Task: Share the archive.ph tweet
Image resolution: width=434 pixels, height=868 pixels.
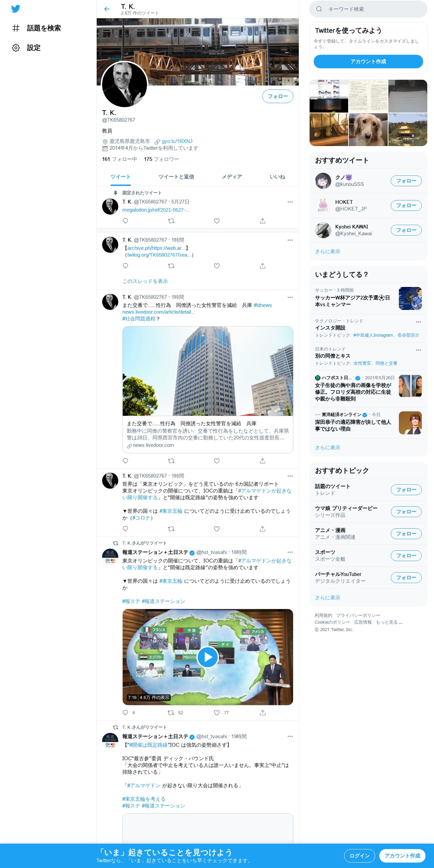Action: pyautogui.click(x=263, y=266)
